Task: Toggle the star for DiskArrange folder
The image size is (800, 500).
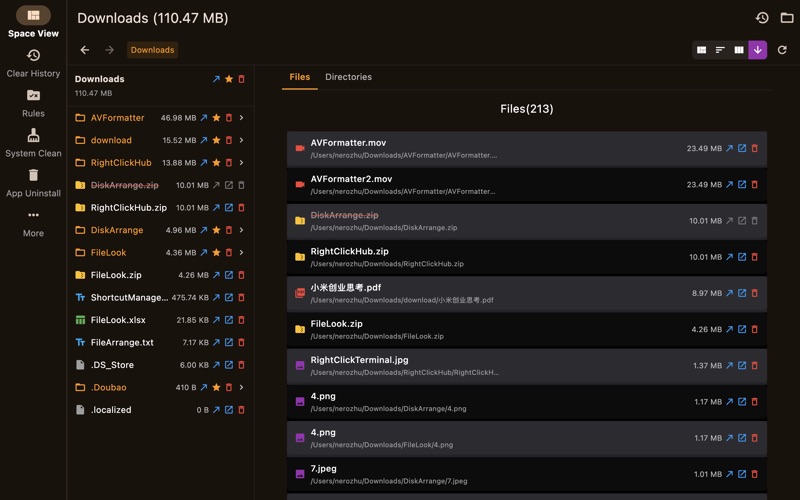Action: tap(216, 230)
